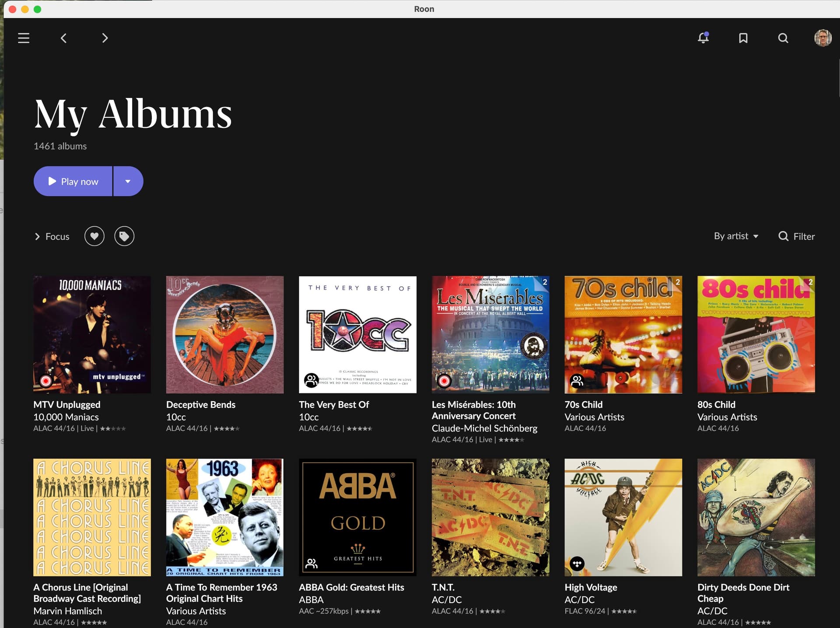840x628 pixels.
Task: Open the bookmarks icon
Action: click(x=743, y=38)
